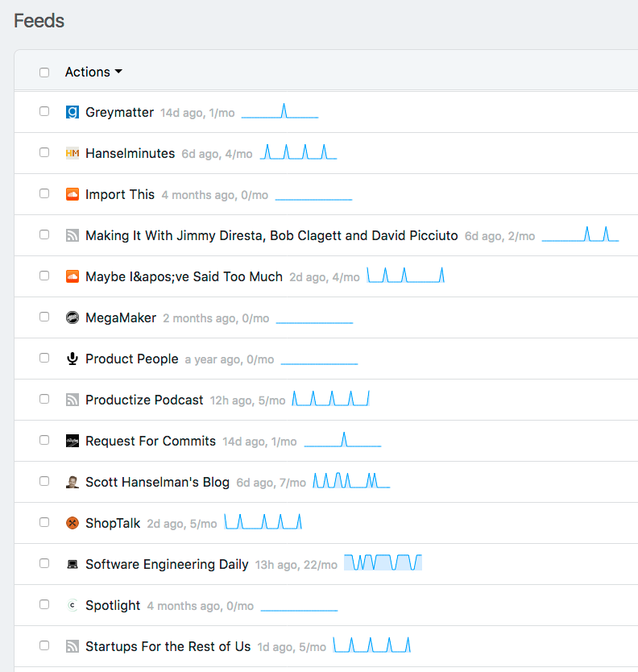The width and height of the screenshot is (638, 672).
Task: Open Making It With Jimmy Diresta feed
Action: [271, 236]
